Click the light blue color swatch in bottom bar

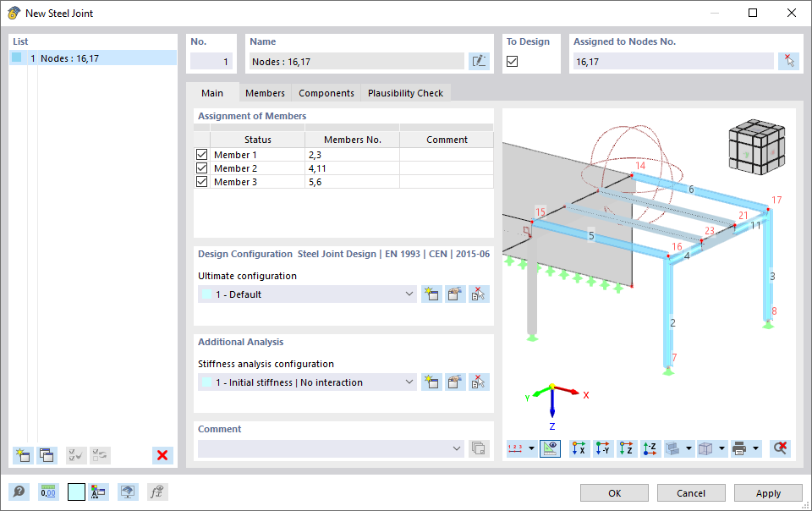(76, 492)
